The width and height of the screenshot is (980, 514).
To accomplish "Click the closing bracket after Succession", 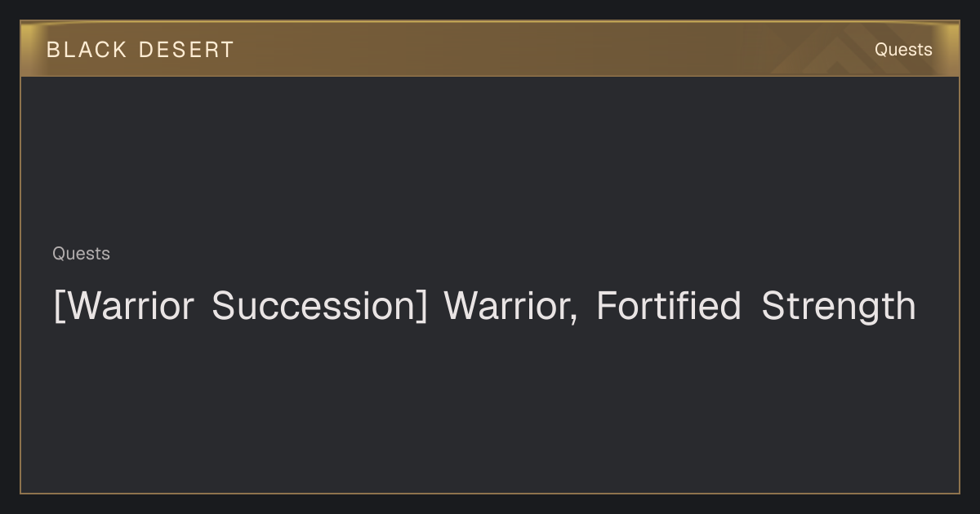I will tap(421, 308).
